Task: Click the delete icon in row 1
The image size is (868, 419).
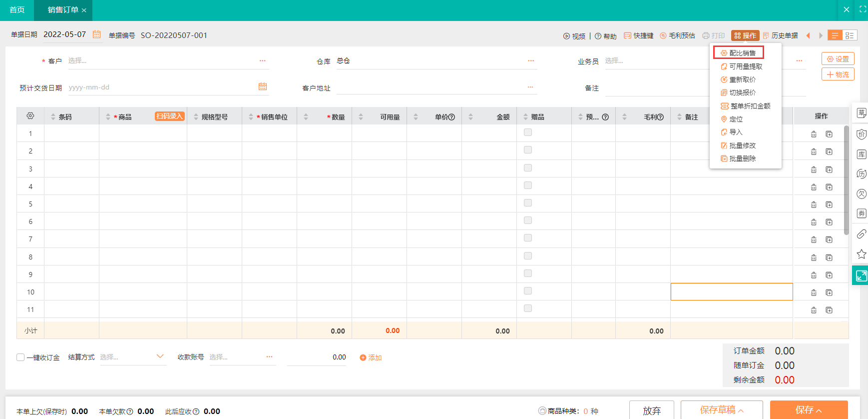Action: pyautogui.click(x=814, y=134)
